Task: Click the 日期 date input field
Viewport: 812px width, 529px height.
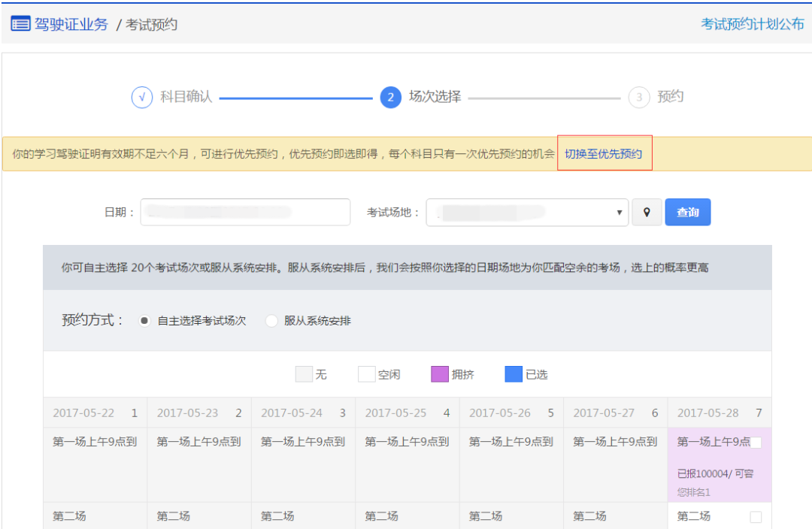Action: pyautogui.click(x=245, y=213)
